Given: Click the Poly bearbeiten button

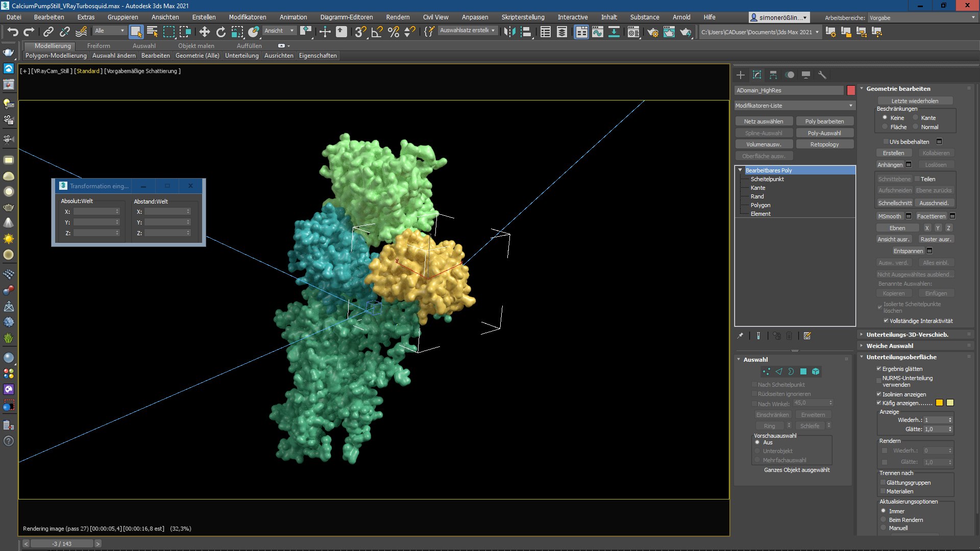Looking at the screenshot, I should pyautogui.click(x=824, y=121).
